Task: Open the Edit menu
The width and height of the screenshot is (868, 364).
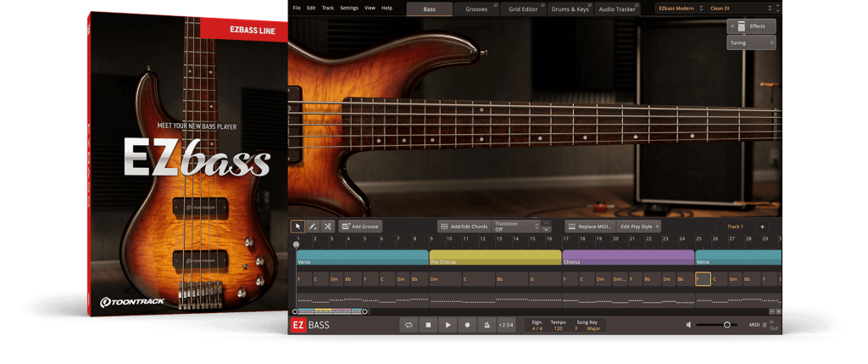Action: (x=311, y=8)
